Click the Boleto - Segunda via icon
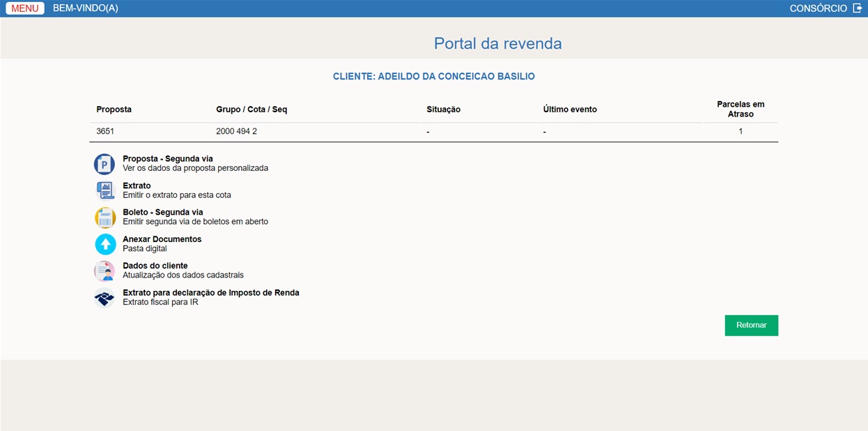This screenshot has width=868, height=431. pyautogui.click(x=104, y=217)
